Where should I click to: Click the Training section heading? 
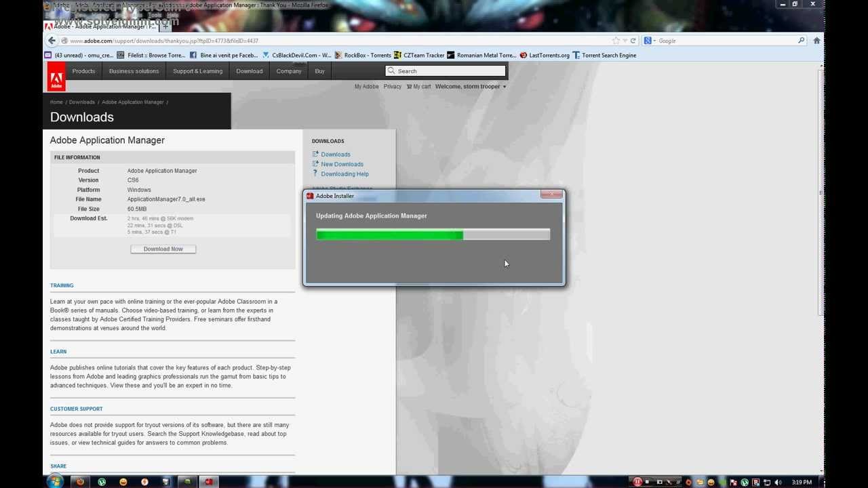click(62, 285)
